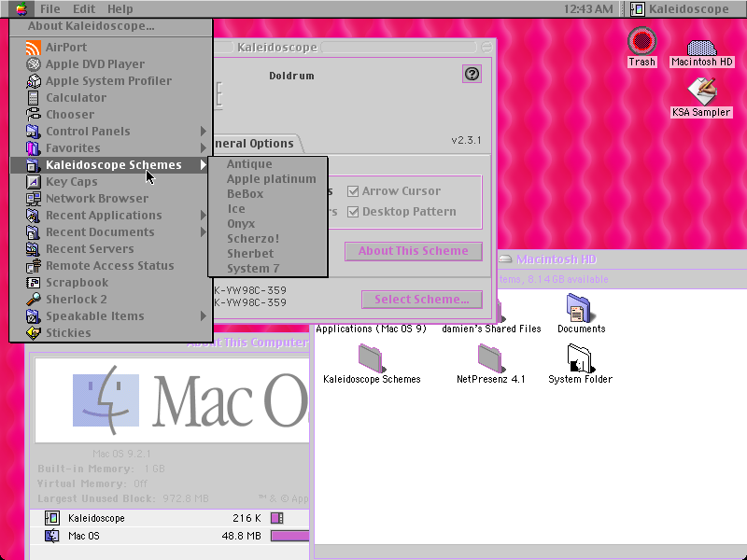Expand the Speakable Items submenu arrow
This screenshot has width=747, height=560.
click(204, 316)
